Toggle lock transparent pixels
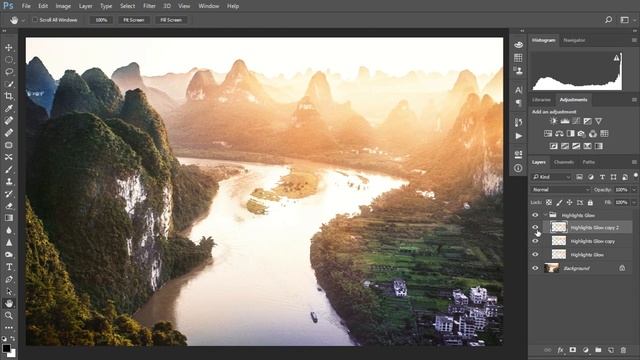The image size is (640, 360). coord(549,202)
